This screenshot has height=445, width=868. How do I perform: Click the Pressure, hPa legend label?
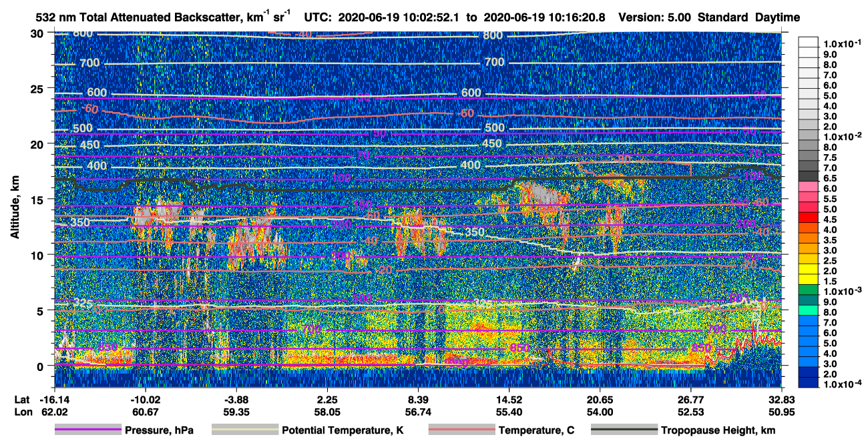click(159, 430)
